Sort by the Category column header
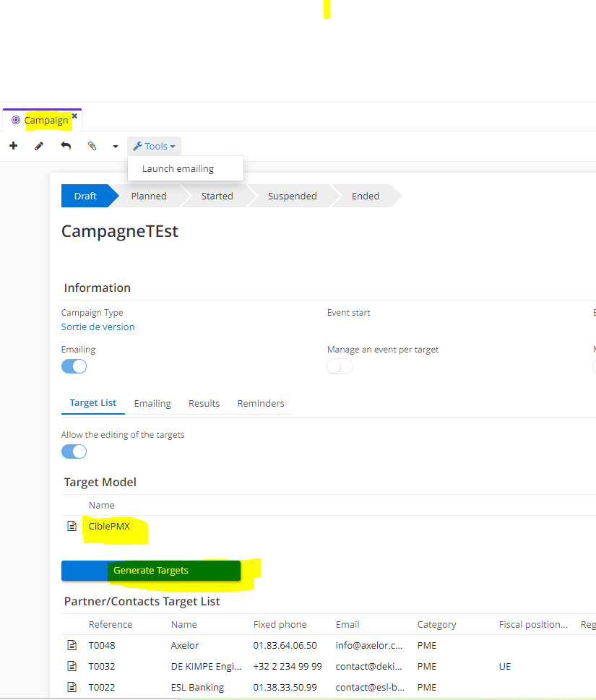This screenshot has height=700, width=596. pos(436,625)
